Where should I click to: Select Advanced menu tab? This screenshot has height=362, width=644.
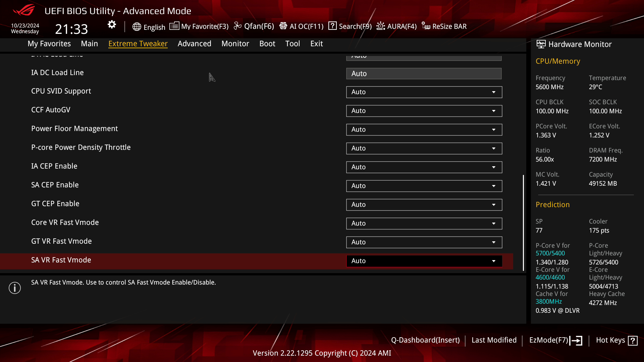pyautogui.click(x=194, y=43)
